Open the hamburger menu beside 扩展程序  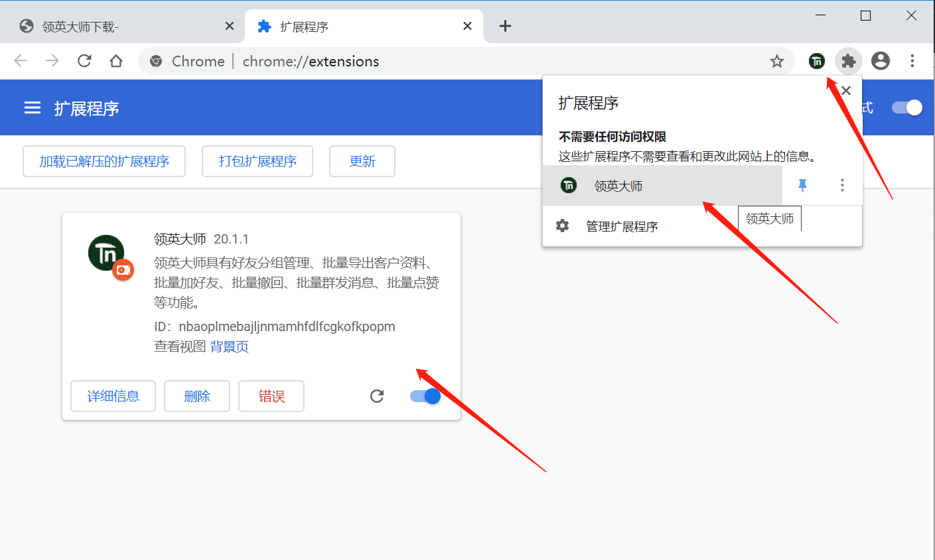coord(33,108)
